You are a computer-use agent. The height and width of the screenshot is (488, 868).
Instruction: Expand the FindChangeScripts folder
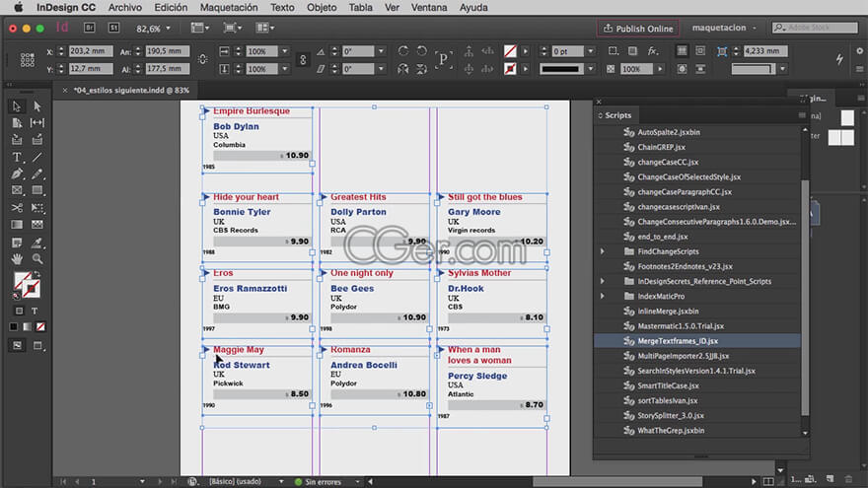(x=603, y=251)
